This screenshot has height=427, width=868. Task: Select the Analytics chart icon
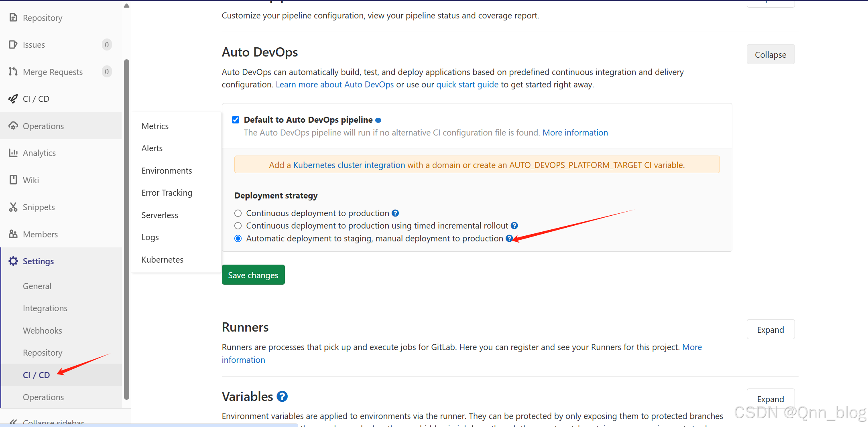[13, 153]
